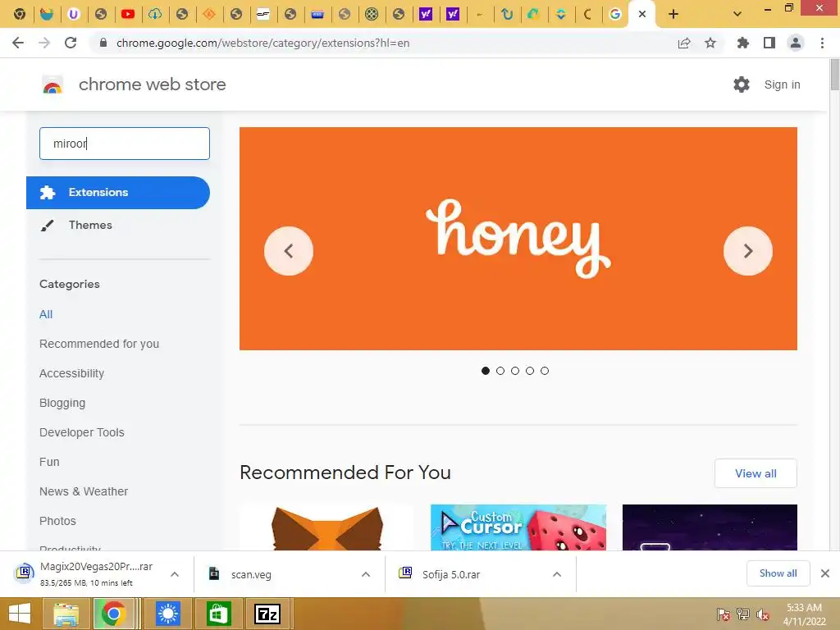Image resolution: width=840 pixels, height=630 pixels.
Task: Click the muted volume tray icon
Action: coord(762,614)
